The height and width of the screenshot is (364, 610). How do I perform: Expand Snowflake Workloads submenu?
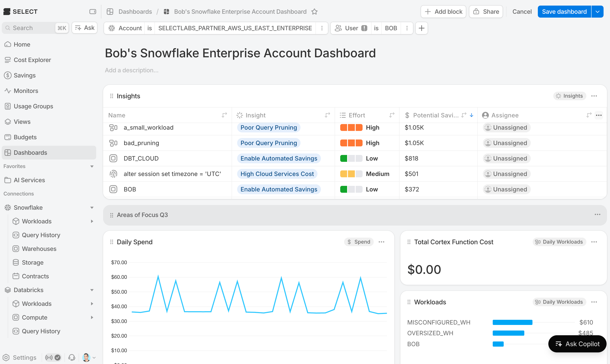(92, 221)
